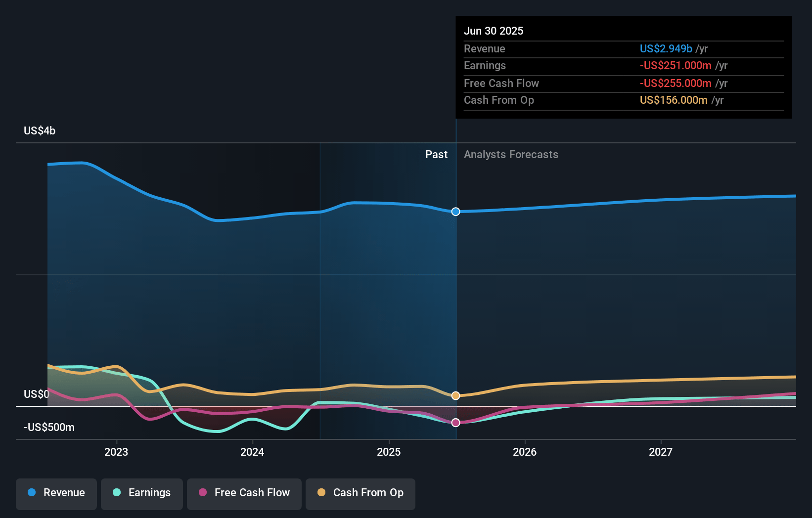The width and height of the screenshot is (812, 518).
Task: Click the 2024 x-axis label
Action: 252,452
